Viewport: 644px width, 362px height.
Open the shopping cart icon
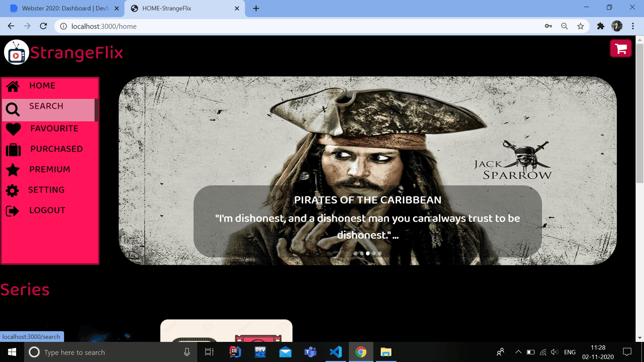621,48
